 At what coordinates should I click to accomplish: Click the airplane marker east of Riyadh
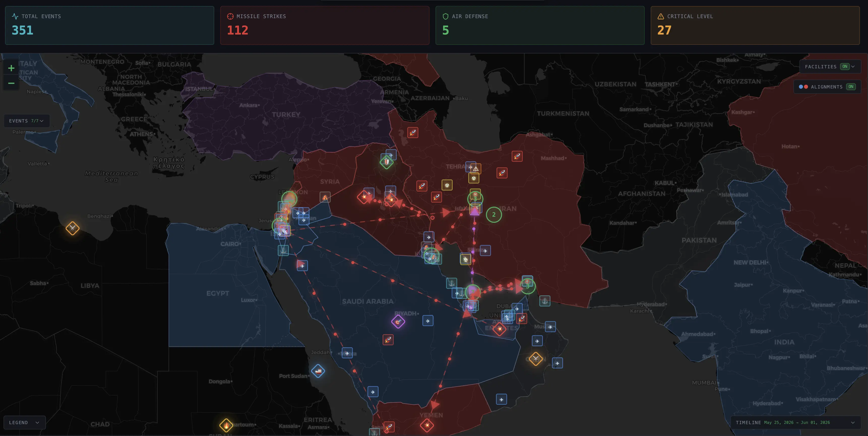[x=428, y=321]
